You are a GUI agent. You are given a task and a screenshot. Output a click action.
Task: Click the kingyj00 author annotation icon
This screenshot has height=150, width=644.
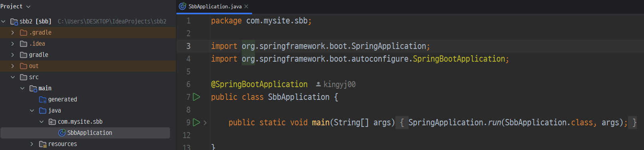pos(318,84)
